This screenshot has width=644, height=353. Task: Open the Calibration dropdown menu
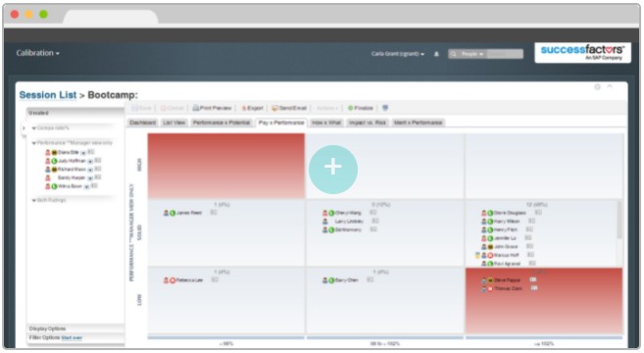38,53
